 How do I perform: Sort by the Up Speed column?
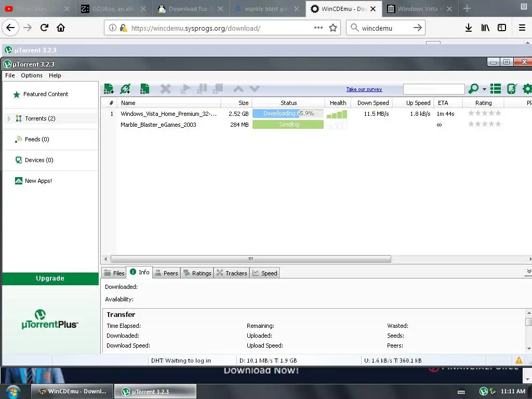[x=413, y=103]
